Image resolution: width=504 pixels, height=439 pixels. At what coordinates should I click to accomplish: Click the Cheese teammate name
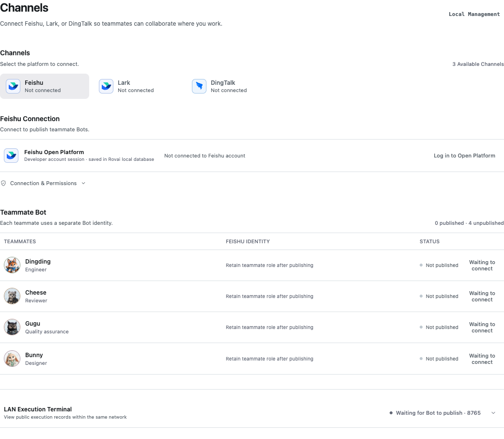[36, 293]
